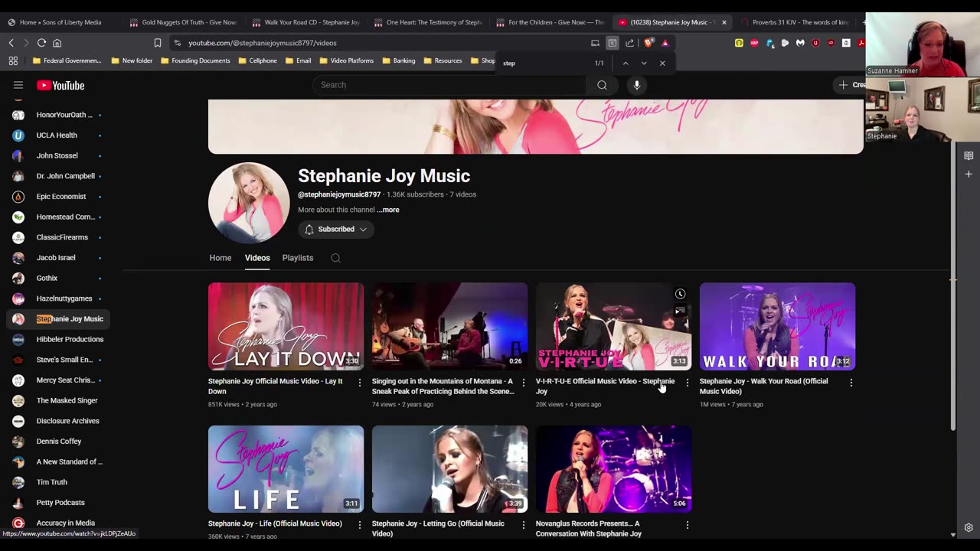Bookmark this page with the bookmark icon

157,43
